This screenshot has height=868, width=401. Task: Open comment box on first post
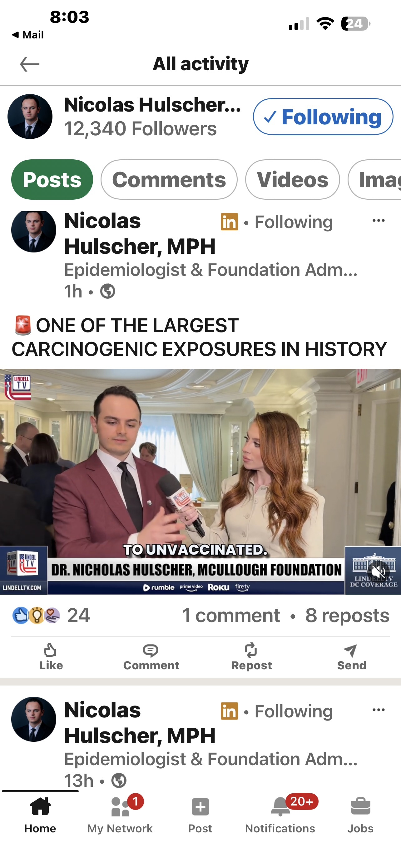tap(151, 657)
